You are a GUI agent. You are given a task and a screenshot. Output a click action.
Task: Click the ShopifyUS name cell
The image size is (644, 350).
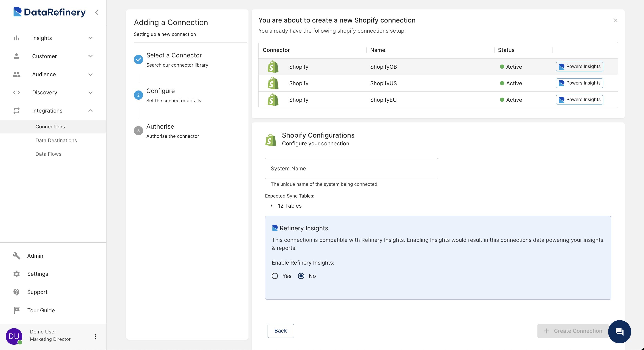click(384, 83)
